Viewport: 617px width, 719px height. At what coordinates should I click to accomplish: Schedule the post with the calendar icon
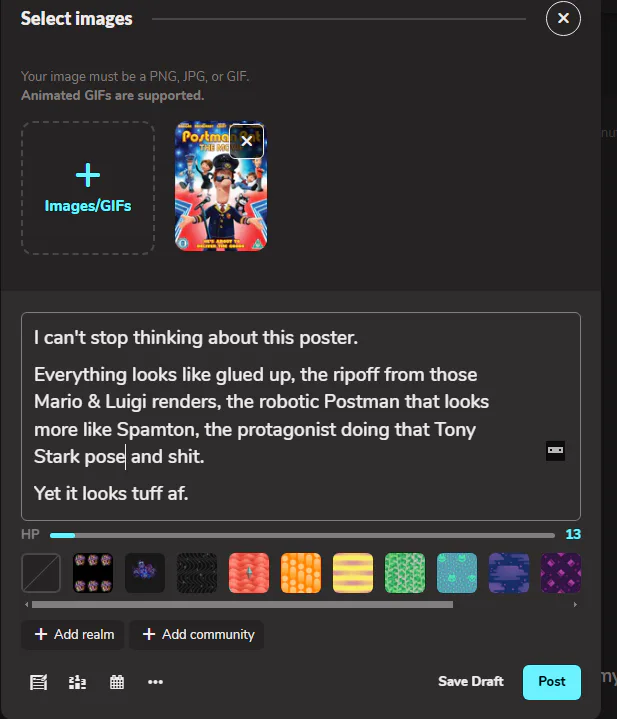[117, 682]
